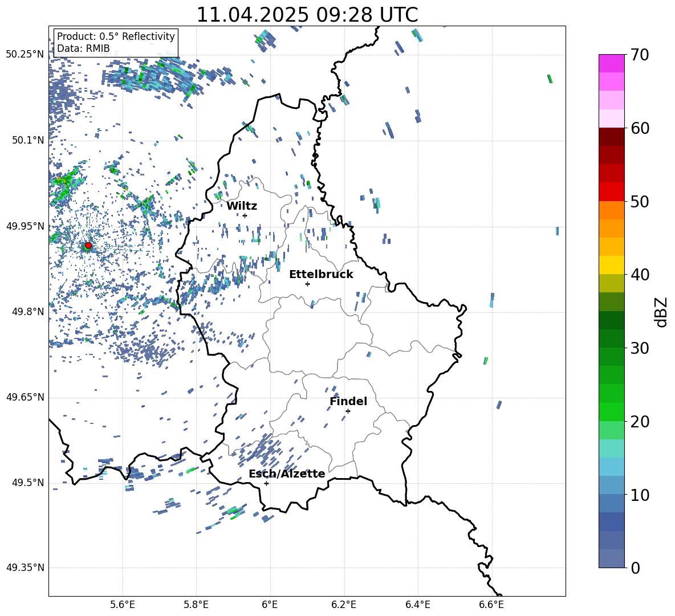Pick the dark green swatch above 30 dBZ
The height and width of the screenshot is (616, 675).
(612, 320)
